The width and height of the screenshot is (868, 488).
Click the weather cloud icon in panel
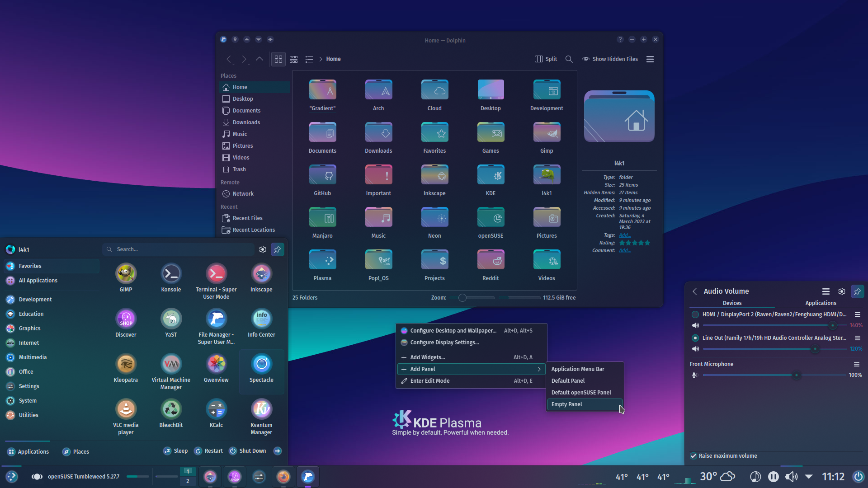point(727,477)
